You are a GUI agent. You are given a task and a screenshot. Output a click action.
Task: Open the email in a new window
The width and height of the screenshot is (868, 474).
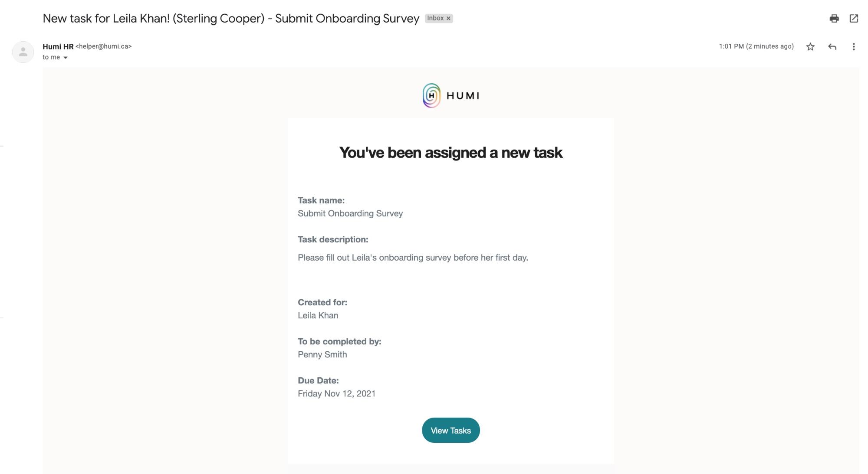853,18
